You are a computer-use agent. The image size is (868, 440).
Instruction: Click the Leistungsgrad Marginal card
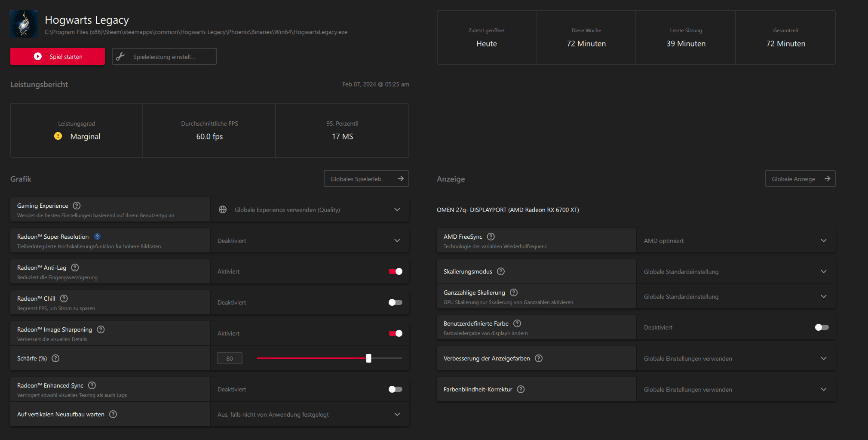(x=77, y=130)
